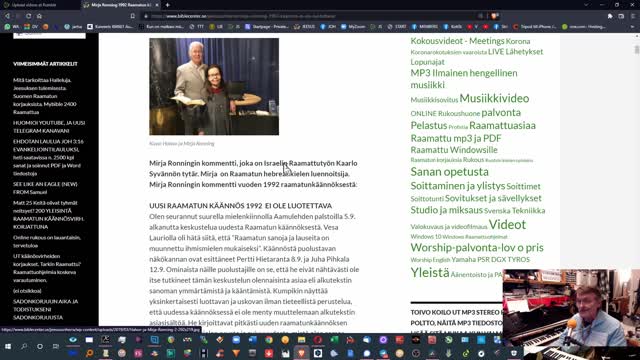Open the Sovitukset ja sävellykset tag
The width and height of the screenshot is (640, 360).
[x=493, y=198]
